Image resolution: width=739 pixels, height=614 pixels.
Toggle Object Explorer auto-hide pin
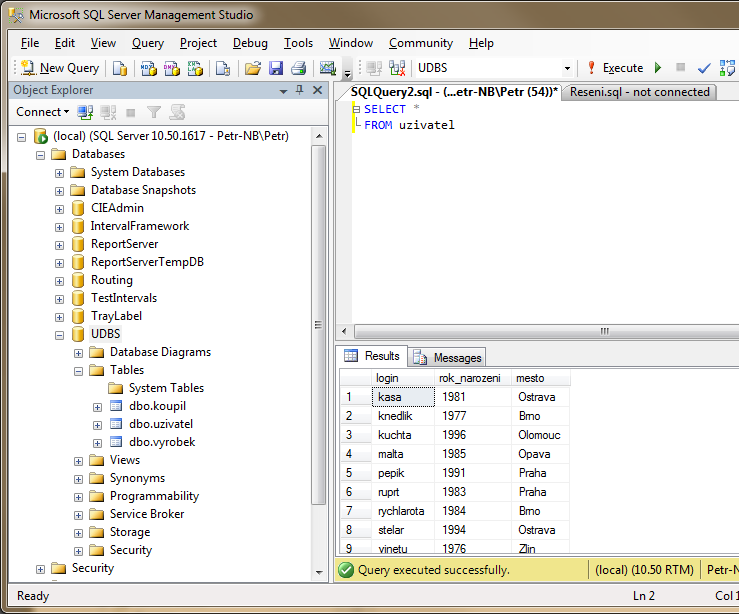[x=300, y=90]
